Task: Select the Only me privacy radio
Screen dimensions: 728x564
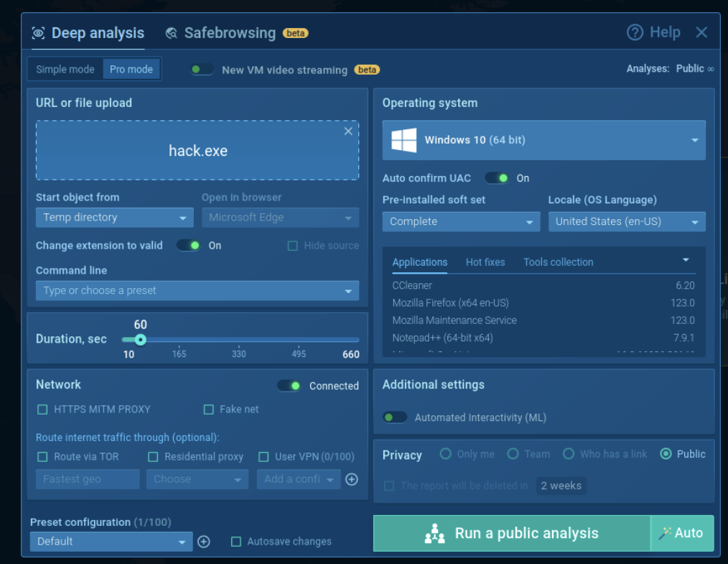Action: coord(446,454)
